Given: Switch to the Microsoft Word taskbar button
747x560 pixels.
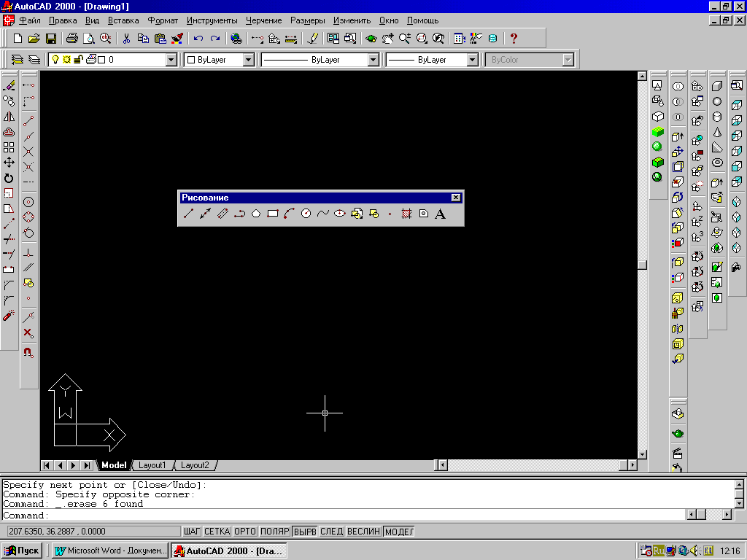Looking at the screenshot, I should [110, 551].
